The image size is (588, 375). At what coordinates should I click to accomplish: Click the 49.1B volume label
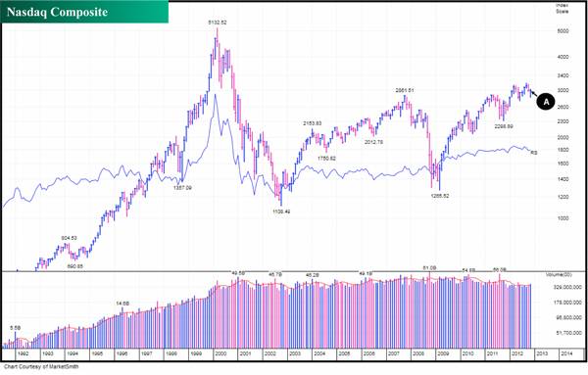click(x=366, y=274)
